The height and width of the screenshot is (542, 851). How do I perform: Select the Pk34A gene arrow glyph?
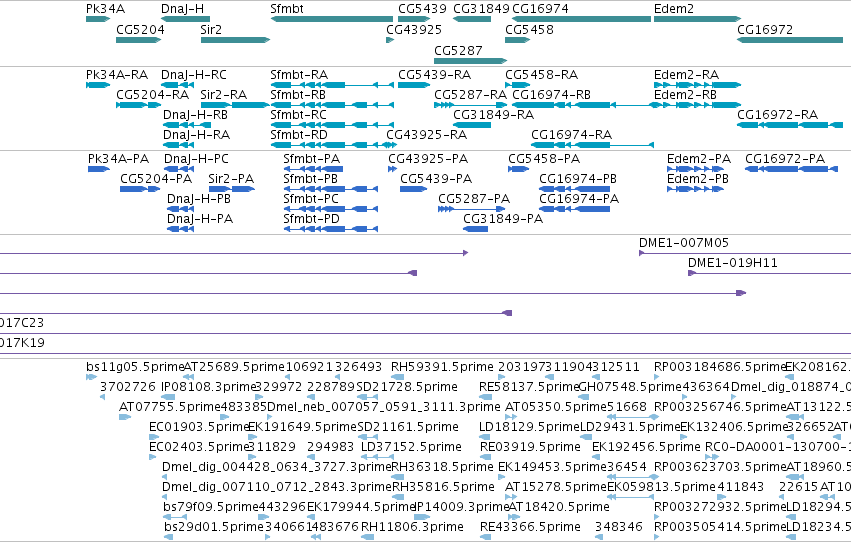click(98, 19)
